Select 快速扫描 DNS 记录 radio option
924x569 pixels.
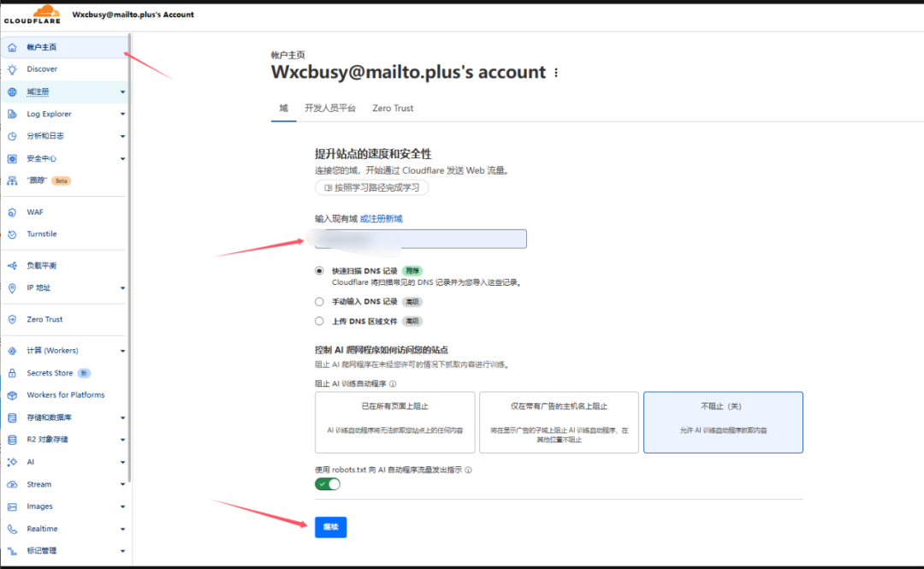pyautogui.click(x=320, y=270)
